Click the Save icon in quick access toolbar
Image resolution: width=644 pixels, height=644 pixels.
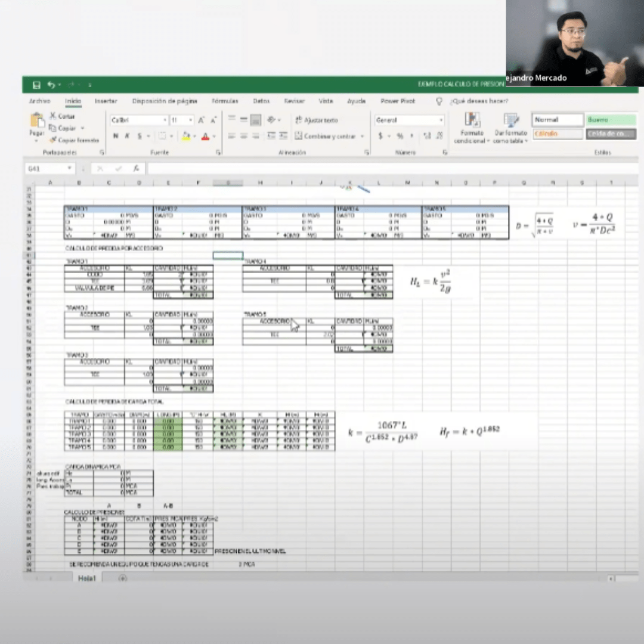36,85
